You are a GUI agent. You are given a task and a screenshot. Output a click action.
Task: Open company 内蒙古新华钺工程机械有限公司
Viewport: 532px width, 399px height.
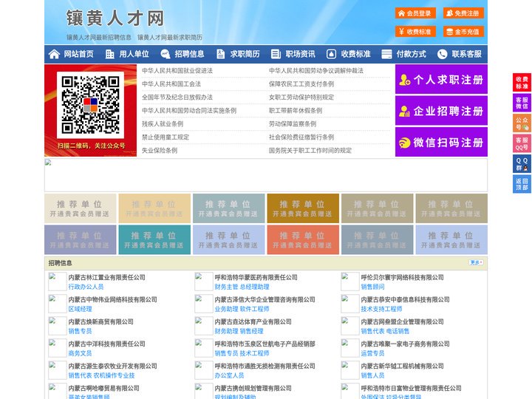click(403, 366)
